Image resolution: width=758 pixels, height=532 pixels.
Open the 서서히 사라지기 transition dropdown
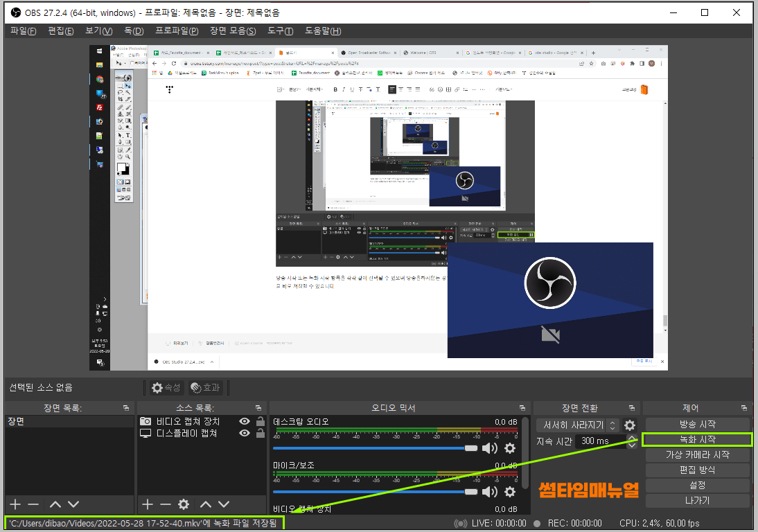pyautogui.click(x=578, y=425)
